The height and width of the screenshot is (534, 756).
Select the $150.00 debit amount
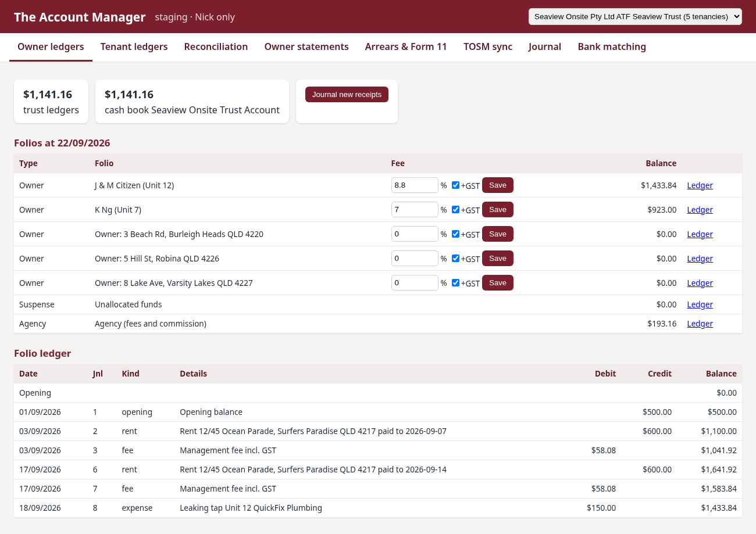[x=601, y=508]
